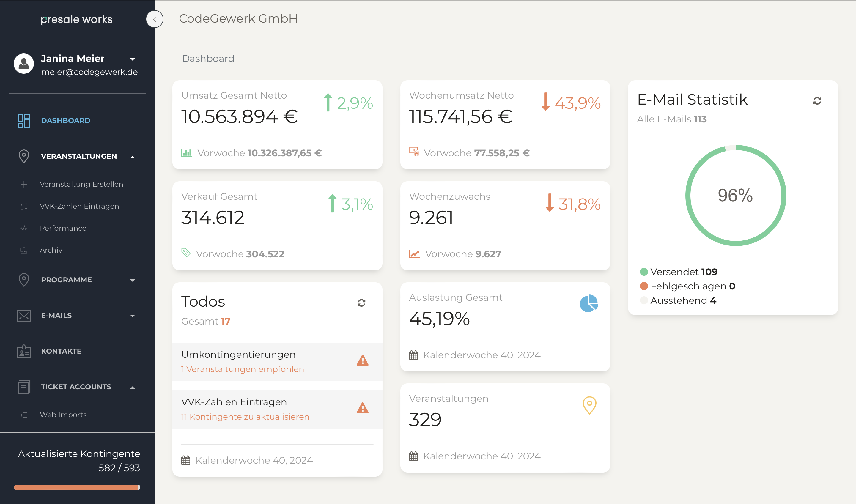Click the Kontakte address book icon
Image resolution: width=856 pixels, height=504 pixels.
point(24,351)
